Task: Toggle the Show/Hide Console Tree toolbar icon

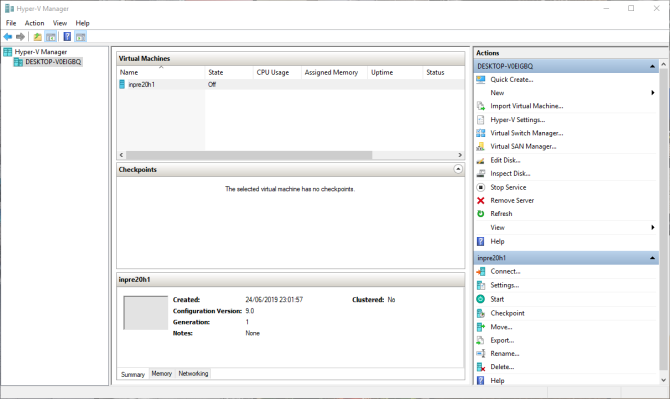Action: 51,37
